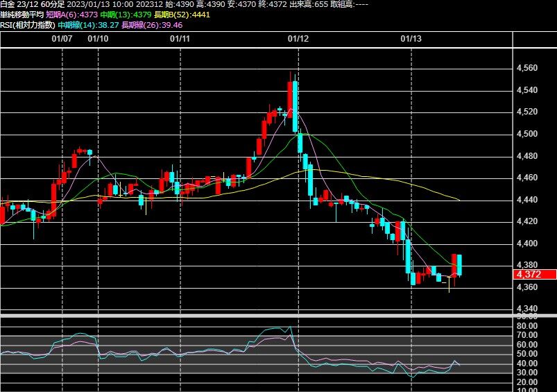Select the 01/11 date label
Screen dimensions: 557x392
click(x=180, y=38)
